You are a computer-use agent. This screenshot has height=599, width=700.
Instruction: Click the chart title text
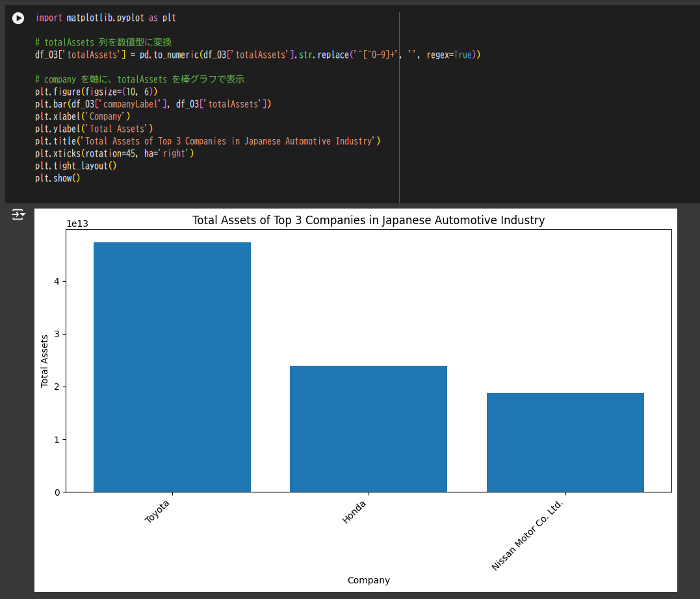pos(369,220)
